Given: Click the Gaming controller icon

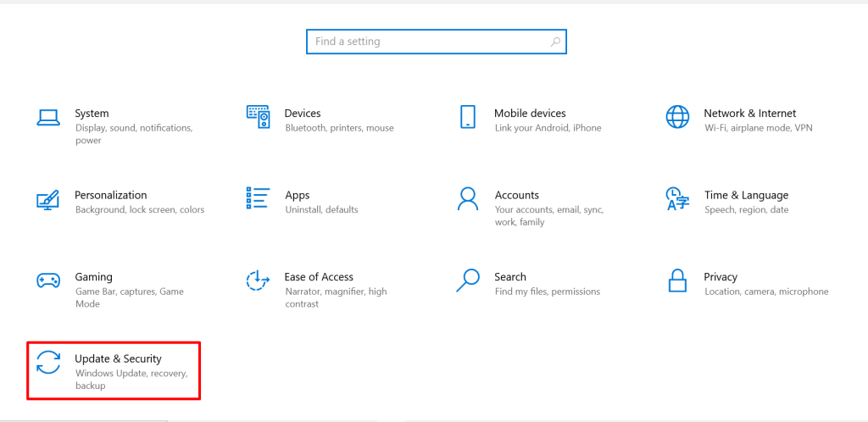Looking at the screenshot, I should (x=48, y=280).
